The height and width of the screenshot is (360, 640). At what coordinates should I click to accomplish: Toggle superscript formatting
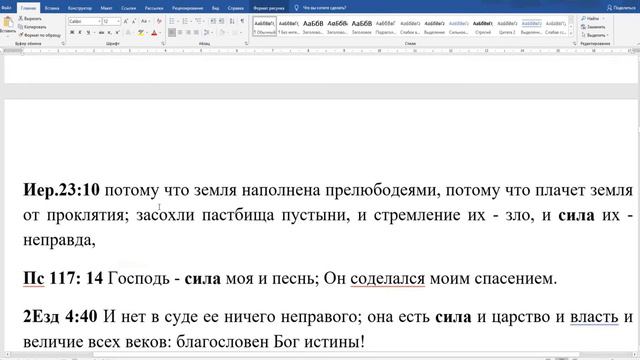pyautogui.click(x=117, y=32)
